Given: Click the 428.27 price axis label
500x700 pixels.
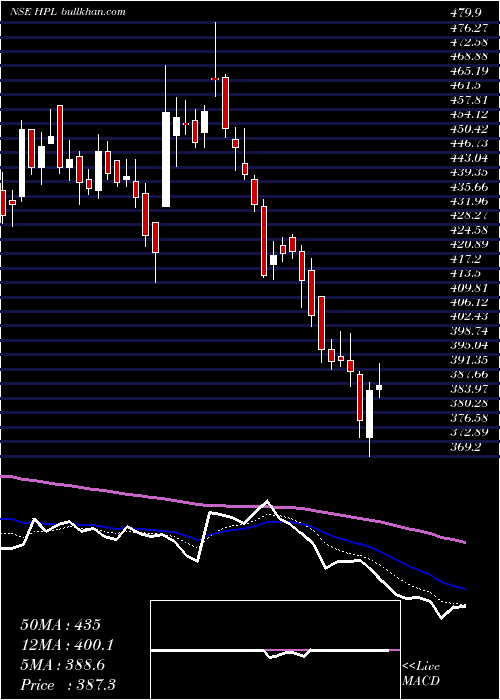Looking at the screenshot, I should click(469, 216).
